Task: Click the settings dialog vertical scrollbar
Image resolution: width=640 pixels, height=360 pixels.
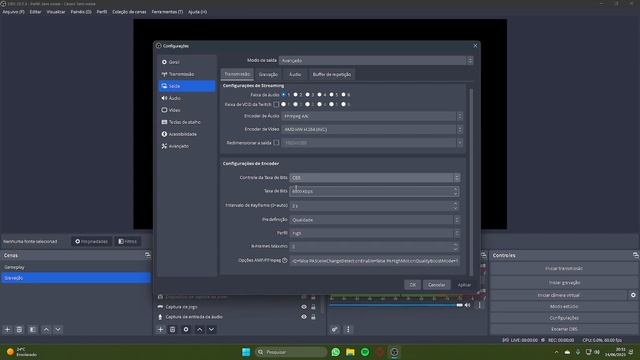Action: 471,182
